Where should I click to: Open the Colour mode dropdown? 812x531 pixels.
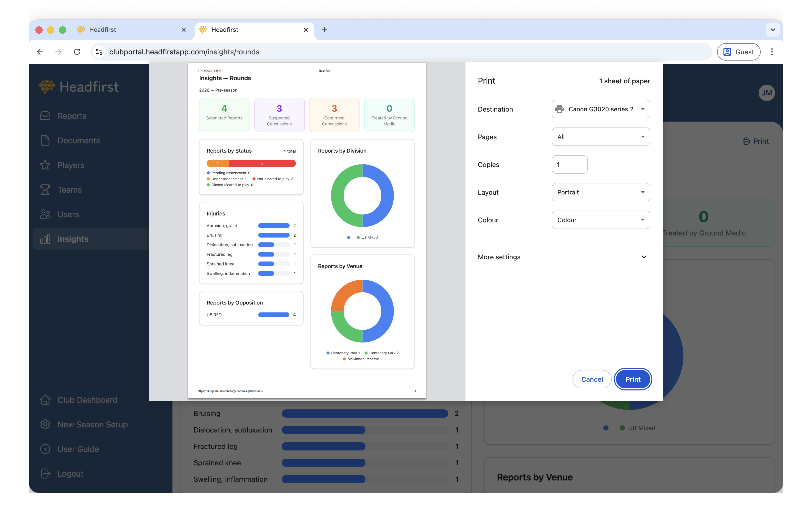click(601, 220)
